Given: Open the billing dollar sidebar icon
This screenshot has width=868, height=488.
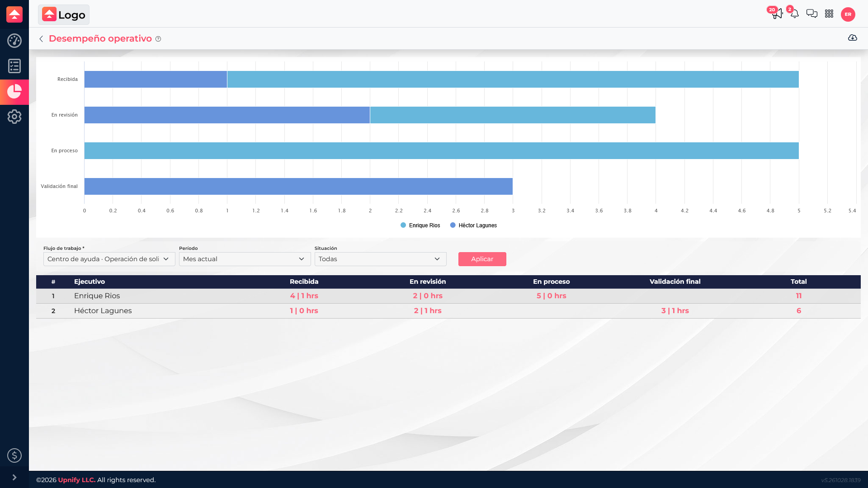Looking at the screenshot, I should pos(14,455).
